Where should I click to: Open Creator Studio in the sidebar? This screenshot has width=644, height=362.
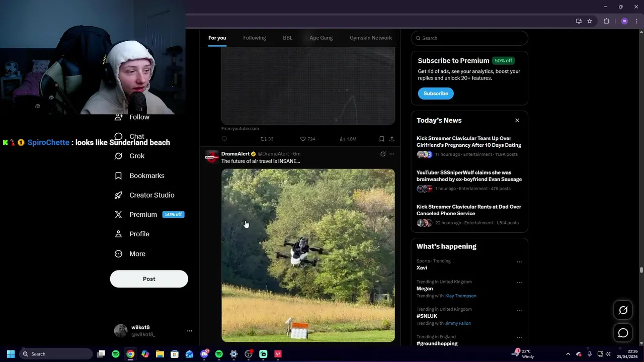(145, 195)
